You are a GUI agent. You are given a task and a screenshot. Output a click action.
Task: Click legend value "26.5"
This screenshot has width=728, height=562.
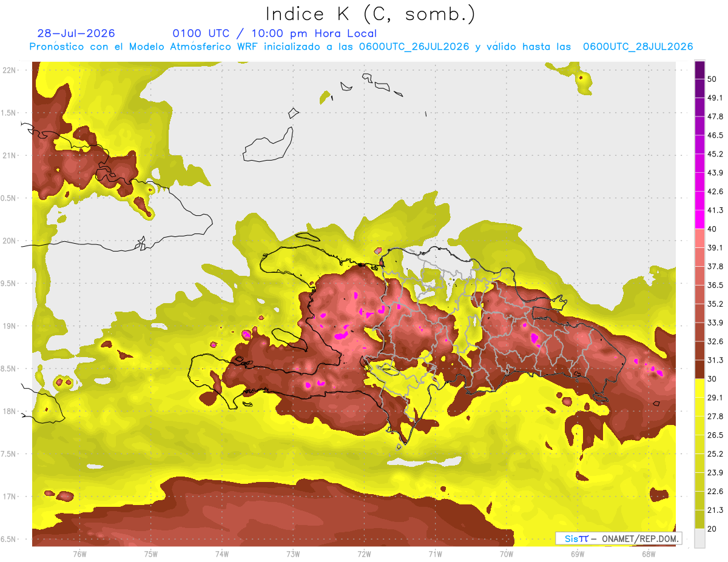(715, 435)
